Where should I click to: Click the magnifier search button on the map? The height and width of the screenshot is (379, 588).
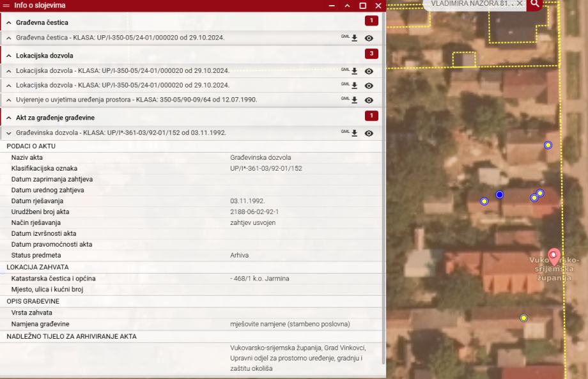535,4
